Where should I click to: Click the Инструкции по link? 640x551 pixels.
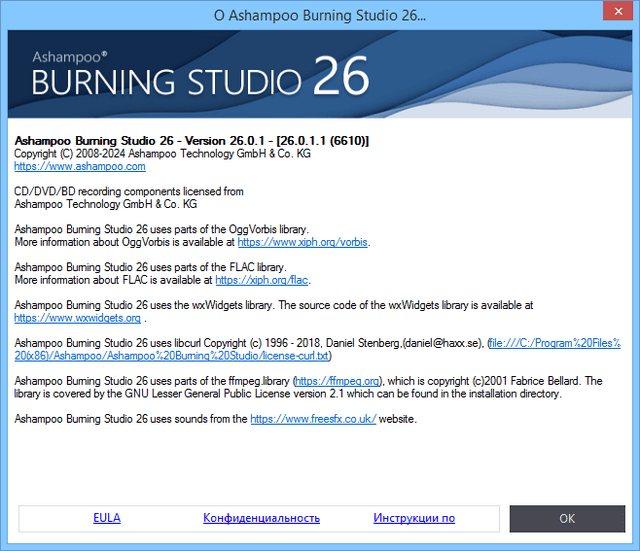click(x=414, y=518)
